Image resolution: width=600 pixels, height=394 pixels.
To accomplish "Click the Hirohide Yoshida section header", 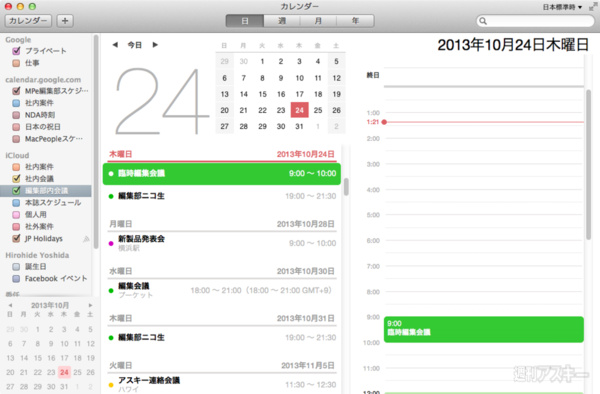I will pos(37,255).
